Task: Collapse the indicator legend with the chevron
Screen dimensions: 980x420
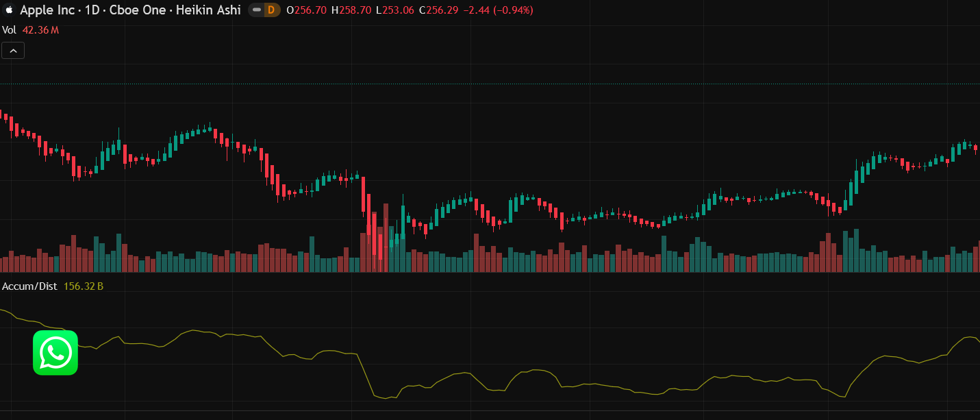Action: 13,50
